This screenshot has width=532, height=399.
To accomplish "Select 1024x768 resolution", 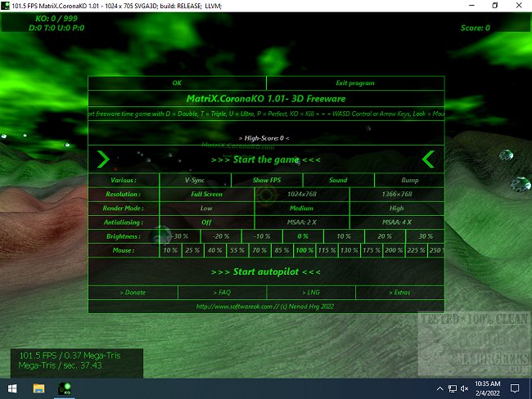I will [x=302, y=195].
